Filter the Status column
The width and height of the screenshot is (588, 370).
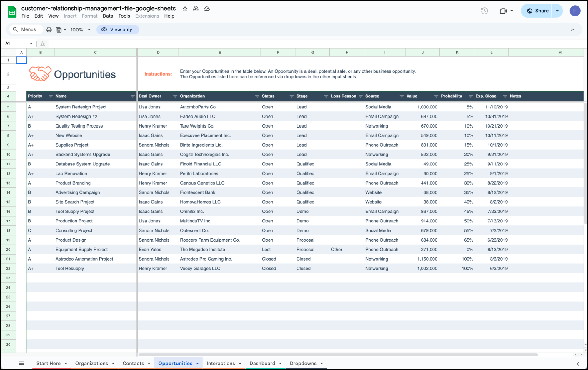pyautogui.click(x=291, y=96)
